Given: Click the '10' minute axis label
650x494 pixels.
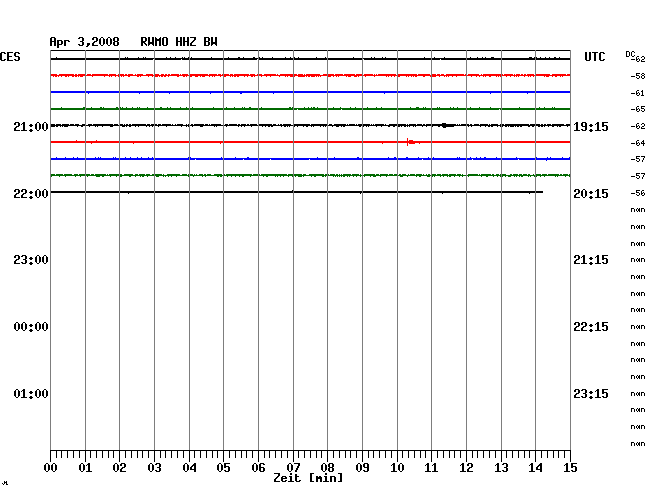Looking at the screenshot, I should click(397, 467).
